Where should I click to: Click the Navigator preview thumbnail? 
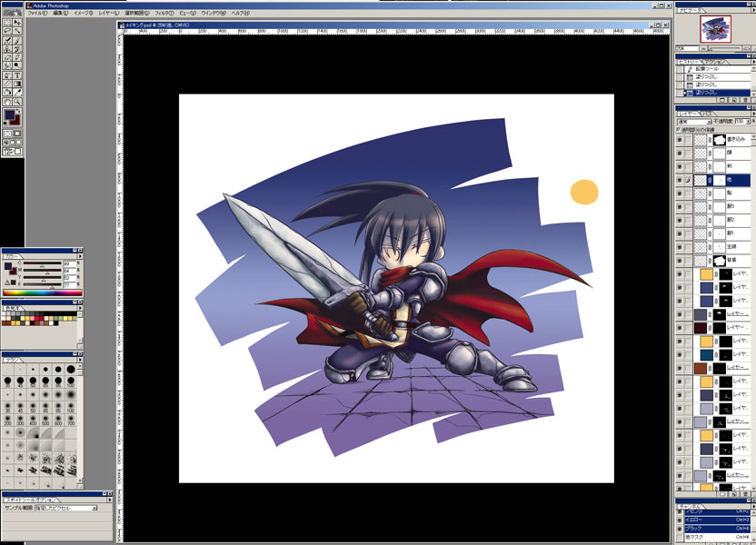[x=713, y=30]
